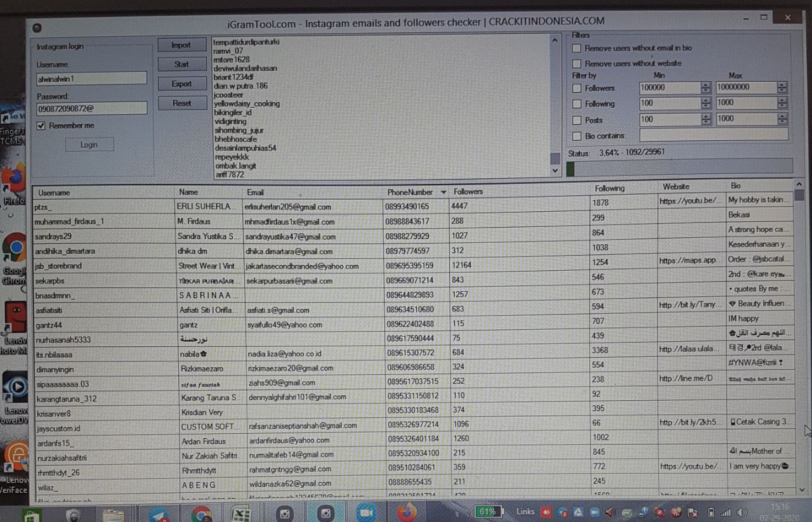Click the Export button
The width and height of the screenshot is (812, 522).
tap(181, 84)
